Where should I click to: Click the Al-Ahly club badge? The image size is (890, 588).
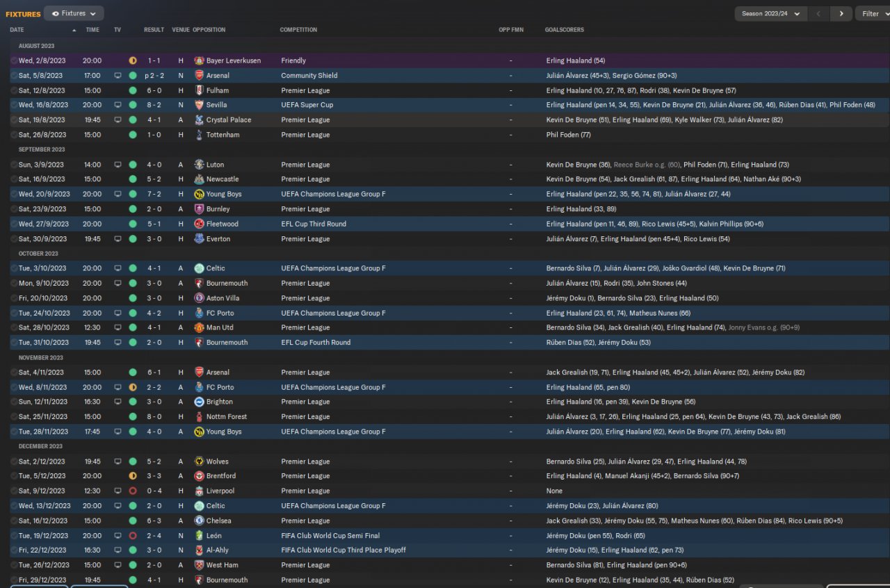[199, 550]
